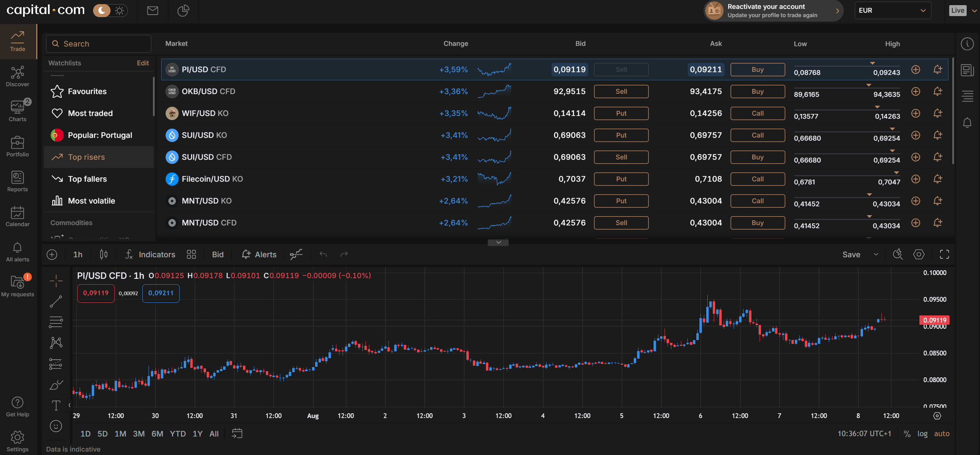
Task: Toggle auto scale on chart
Action: [942, 434]
